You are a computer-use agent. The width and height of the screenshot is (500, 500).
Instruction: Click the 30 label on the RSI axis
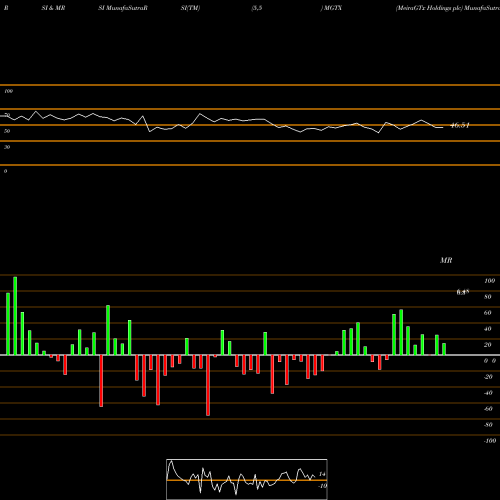pyautogui.click(x=7, y=147)
